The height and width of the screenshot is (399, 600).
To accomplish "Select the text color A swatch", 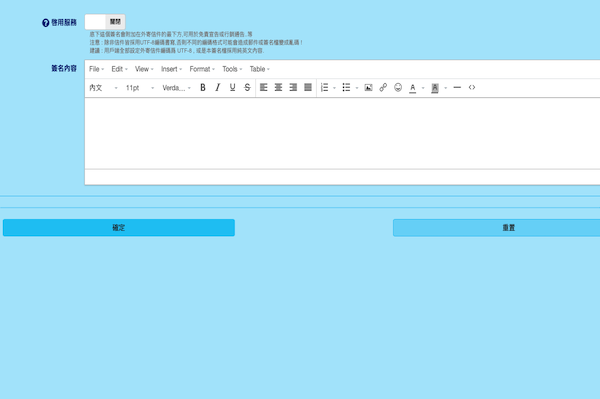I will click(x=412, y=88).
